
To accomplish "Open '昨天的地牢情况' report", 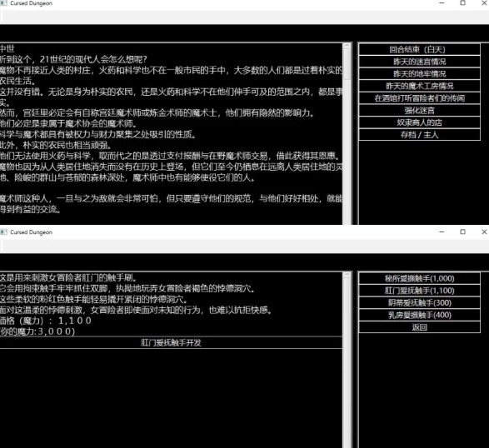I will [x=419, y=73].
